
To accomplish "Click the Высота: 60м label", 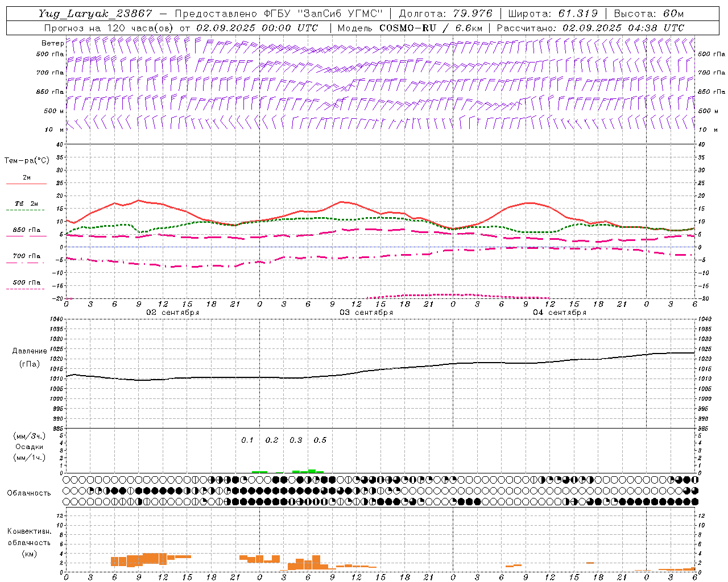I will click(649, 14).
